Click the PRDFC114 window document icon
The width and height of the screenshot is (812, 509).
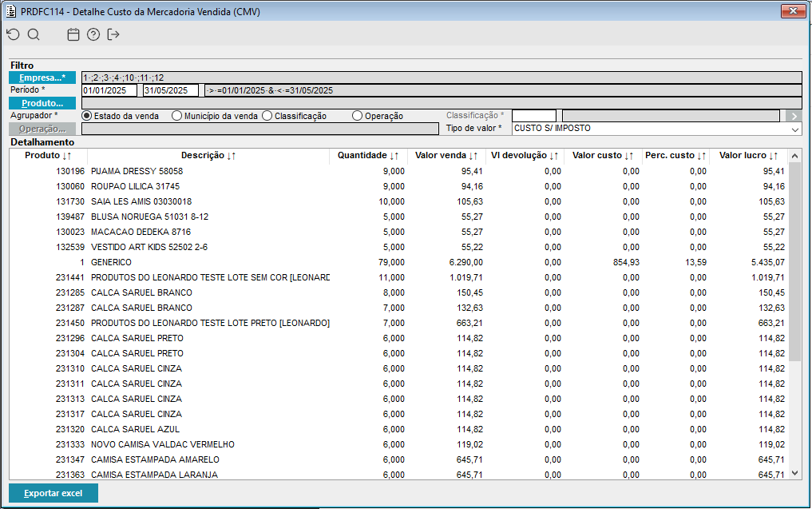point(11,11)
